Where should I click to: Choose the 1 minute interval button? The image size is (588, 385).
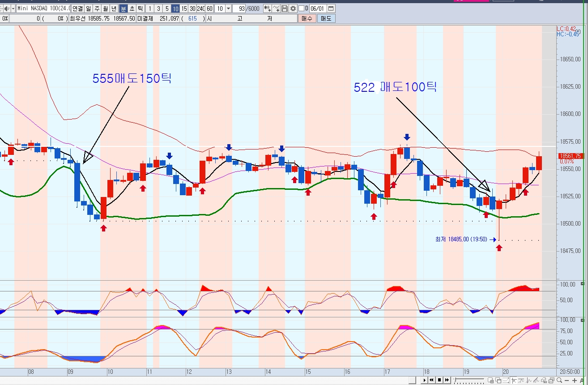(x=150, y=9)
